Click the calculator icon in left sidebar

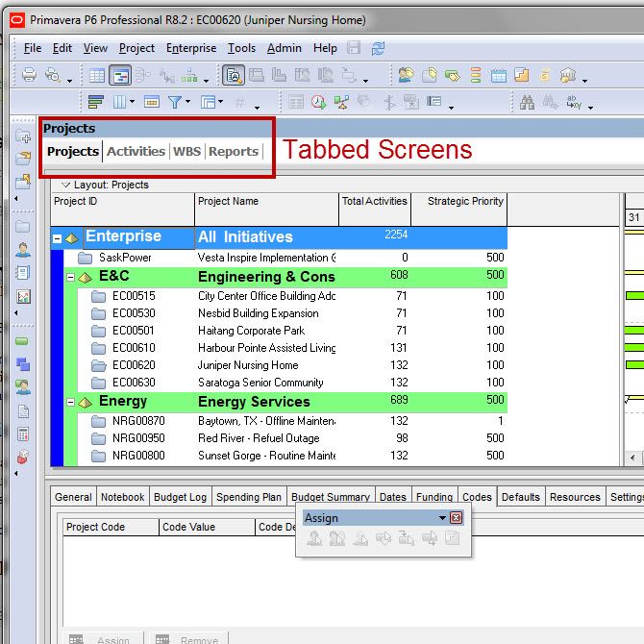[23, 433]
